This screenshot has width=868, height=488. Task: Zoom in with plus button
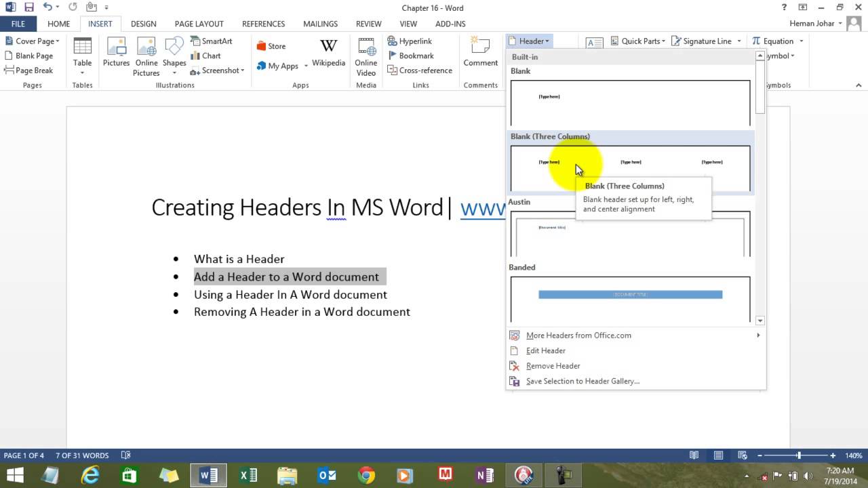pyautogui.click(x=833, y=455)
